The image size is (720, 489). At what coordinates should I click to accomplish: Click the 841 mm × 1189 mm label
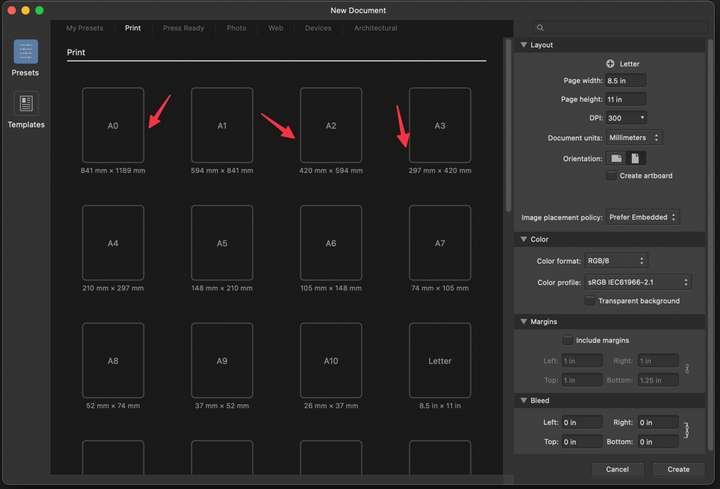[113, 171]
